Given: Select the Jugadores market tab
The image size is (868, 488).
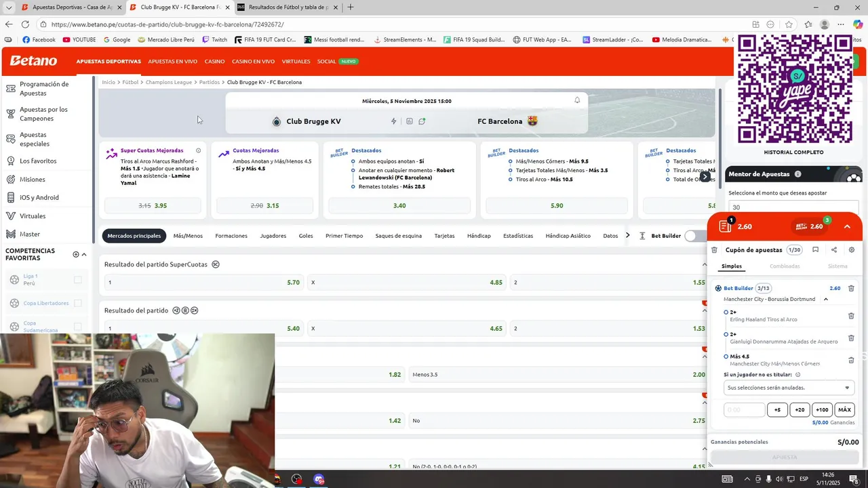Looking at the screenshot, I should point(273,236).
